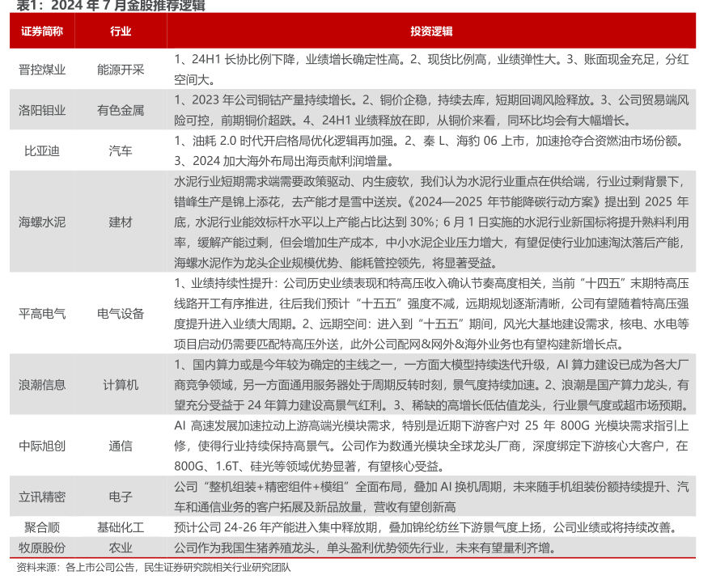
Task: Click the 聚合顺 stock name cell
Action: click(42, 527)
